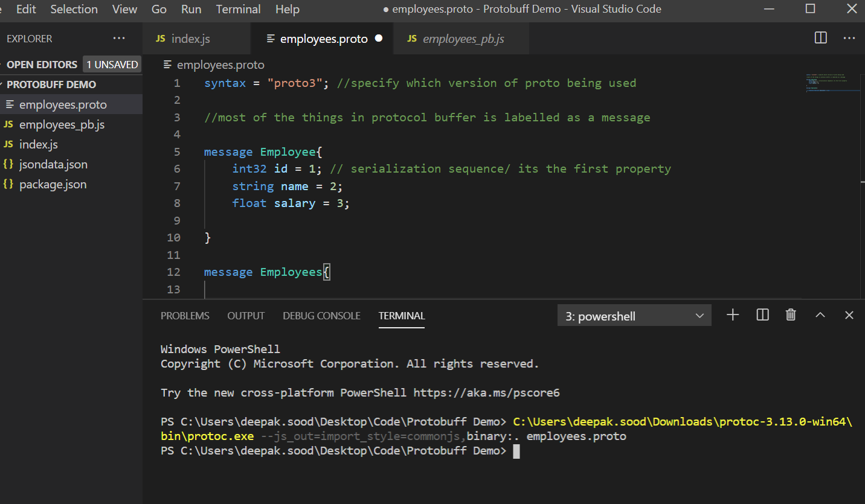
Task: Open the Run menu
Action: pos(191,9)
